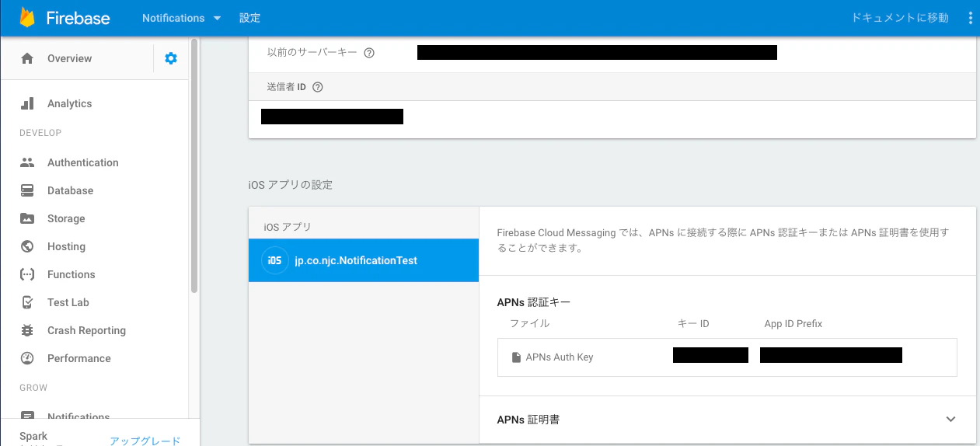The width and height of the screenshot is (980, 446).
Task: Click the Database icon
Action: pyautogui.click(x=27, y=190)
